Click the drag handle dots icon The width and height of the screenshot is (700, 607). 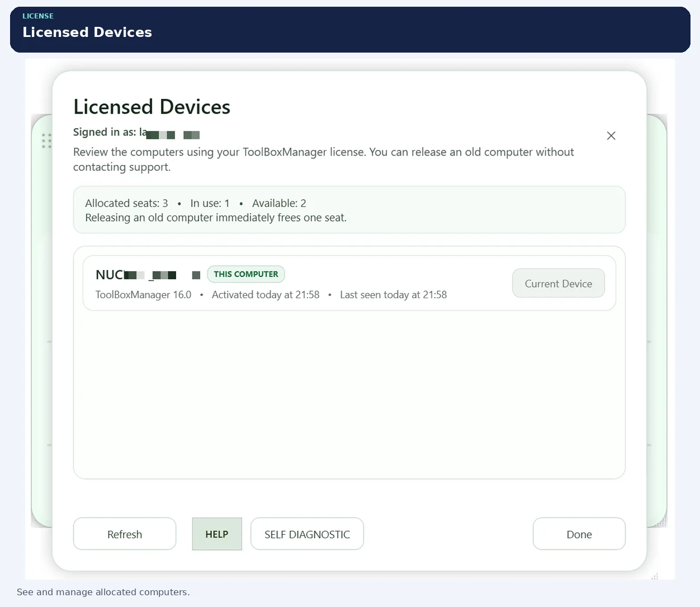pos(46,141)
